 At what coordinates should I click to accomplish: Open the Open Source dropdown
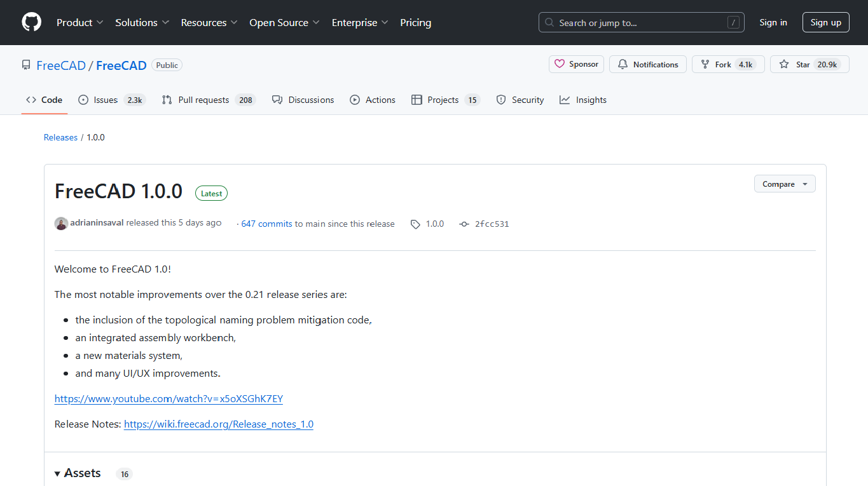(285, 22)
